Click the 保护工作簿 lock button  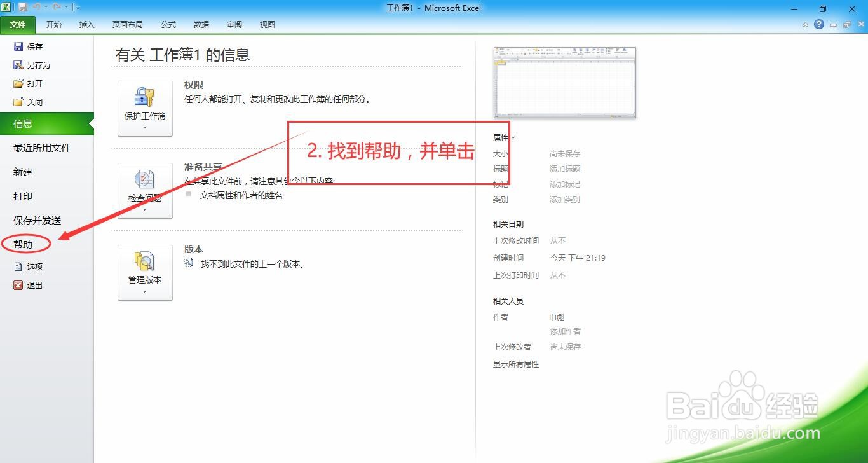[x=145, y=109]
